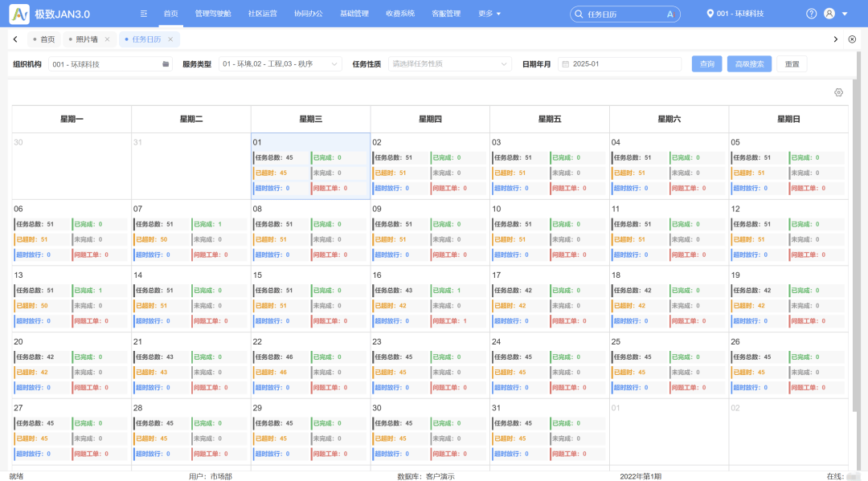Click the user avatar icon
This screenshot has width=868, height=481.
[829, 13]
